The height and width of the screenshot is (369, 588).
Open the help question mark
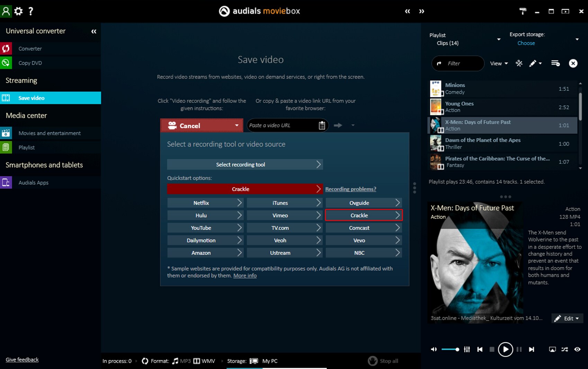point(31,11)
